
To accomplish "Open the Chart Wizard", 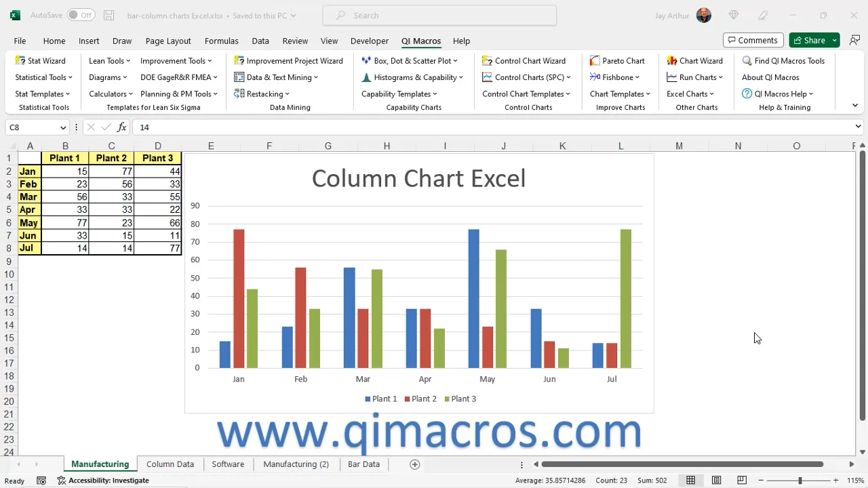I will pyautogui.click(x=694, y=60).
